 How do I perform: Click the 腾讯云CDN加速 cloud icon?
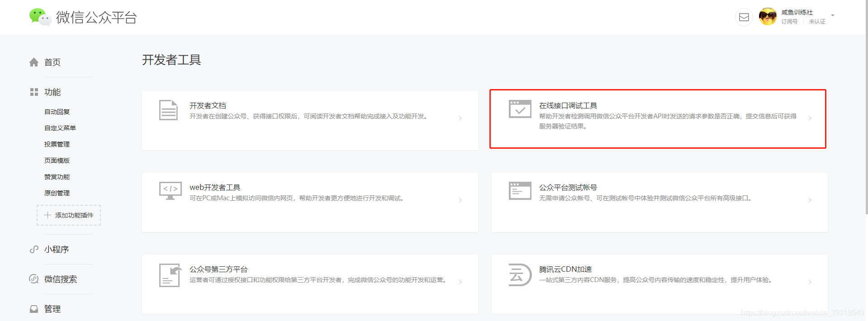pos(520,275)
